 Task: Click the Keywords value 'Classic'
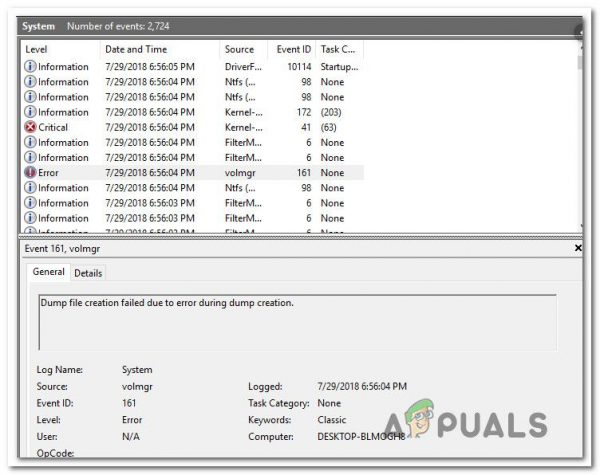[331, 420]
